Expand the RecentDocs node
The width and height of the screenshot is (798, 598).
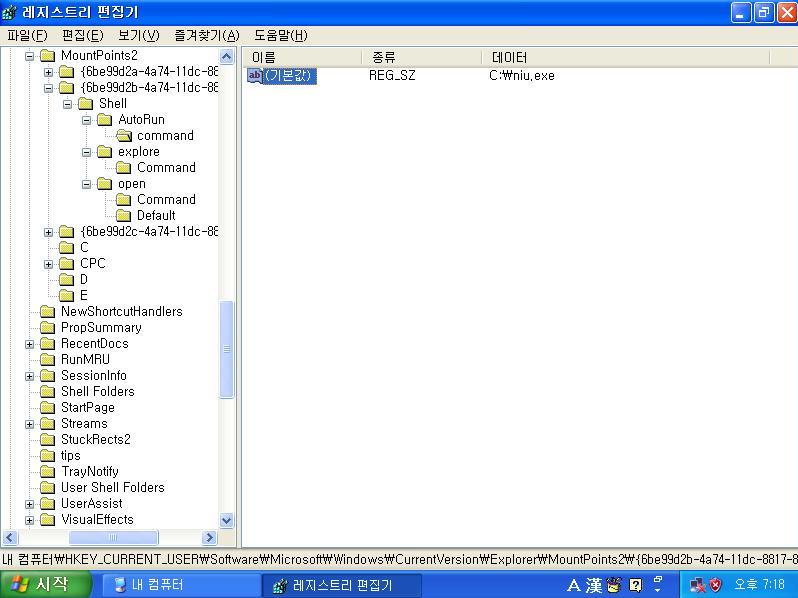(x=30, y=344)
